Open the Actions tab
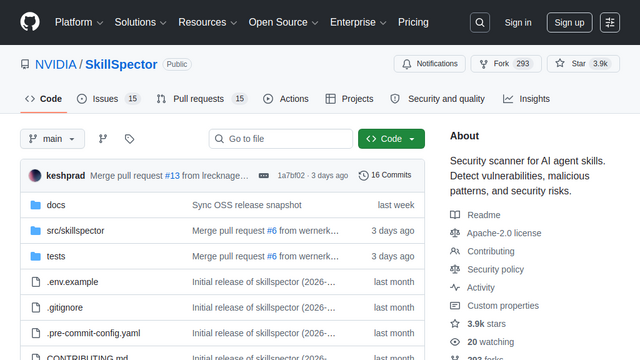 [x=286, y=99]
